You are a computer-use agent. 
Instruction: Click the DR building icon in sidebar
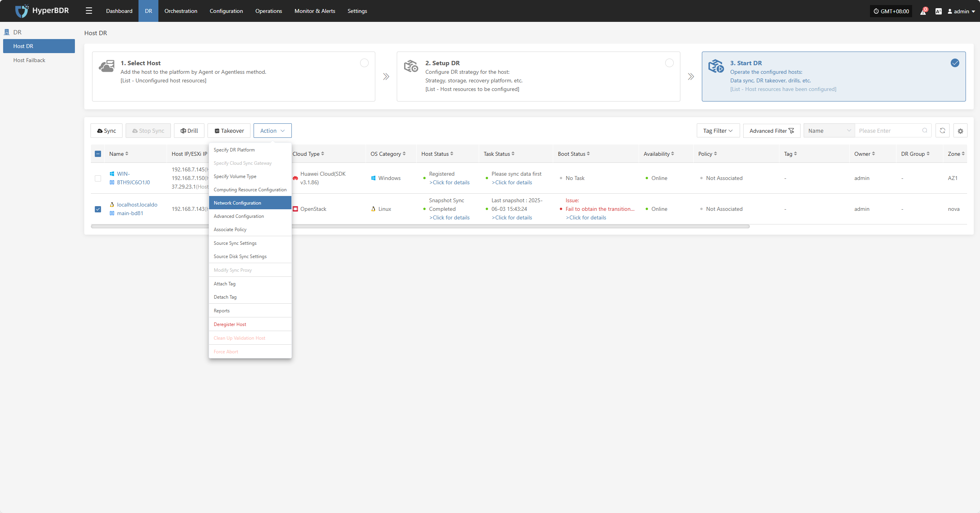coord(7,32)
